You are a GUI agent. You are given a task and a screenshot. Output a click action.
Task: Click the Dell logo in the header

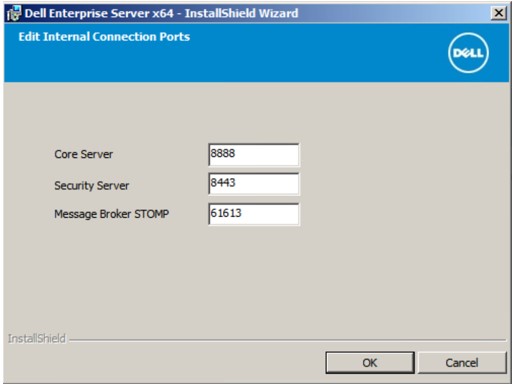pyautogui.click(x=468, y=53)
